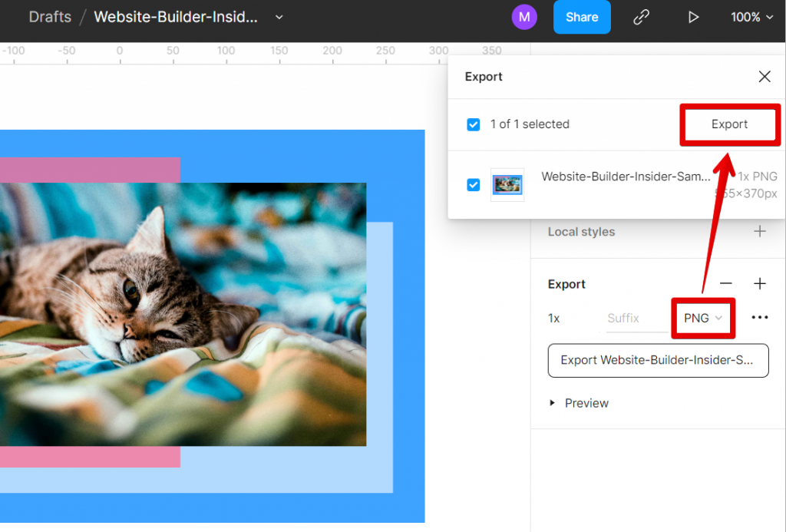Remove export setting with minus icon
This screenshot has height=532, width=786.
(x=726, y=283)
